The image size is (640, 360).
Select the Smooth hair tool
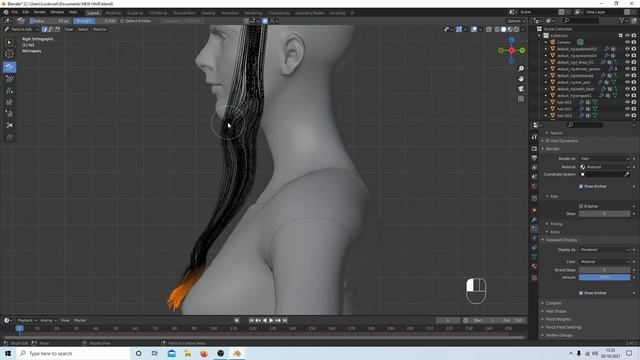[9, 79]
